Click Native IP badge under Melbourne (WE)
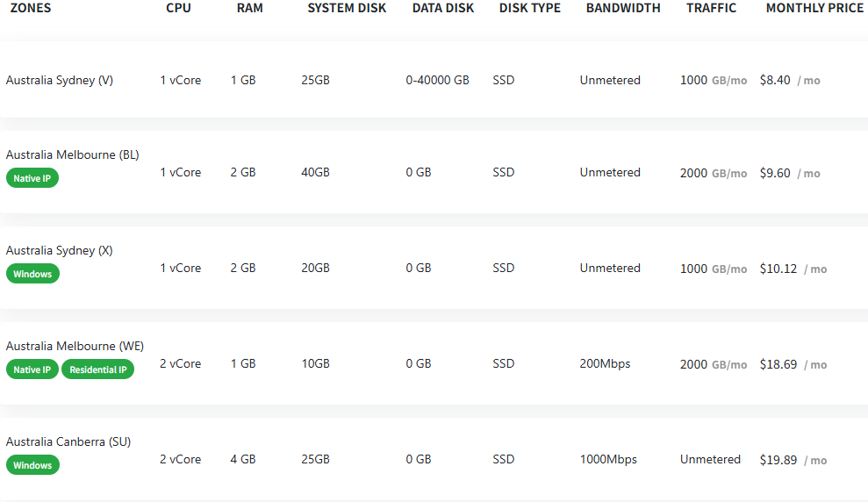The height and width of the screenshot is (502, 868). coord(32,369)
